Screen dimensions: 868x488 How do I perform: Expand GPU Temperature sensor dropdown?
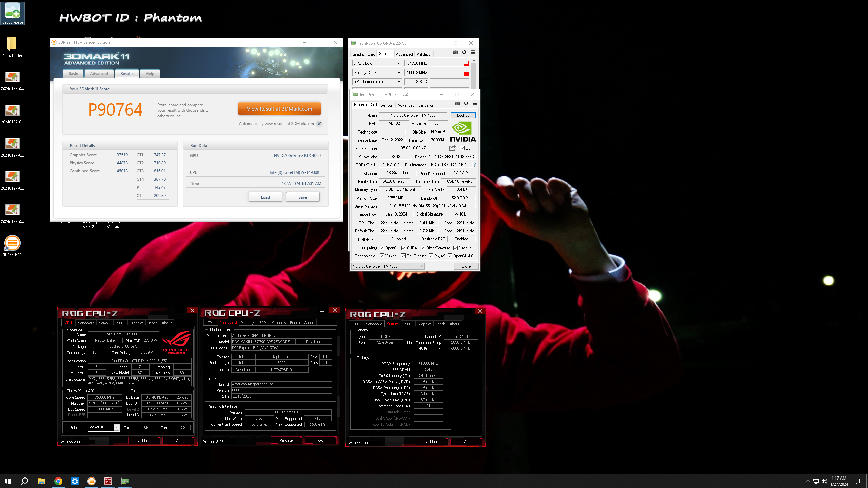click(x=399, y=82)
